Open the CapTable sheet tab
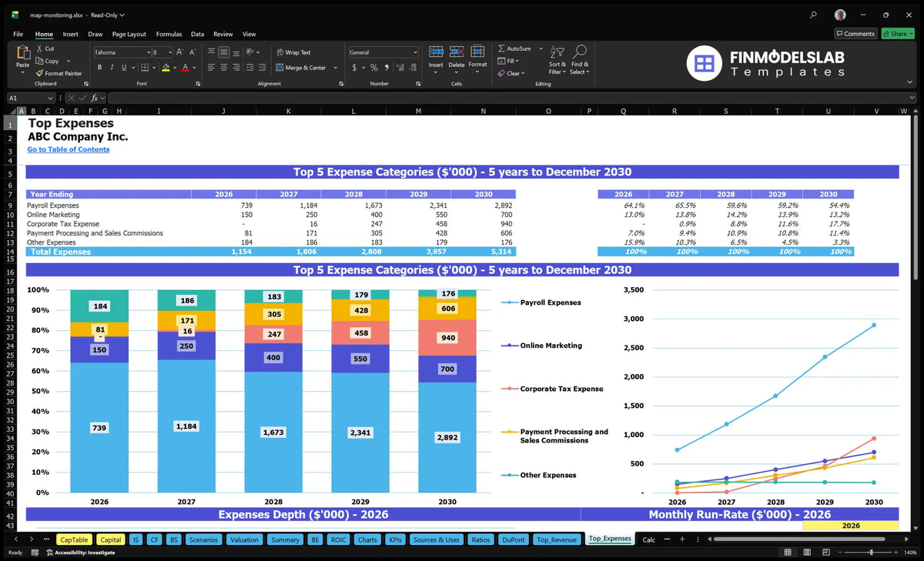 (x=74, y=539)
